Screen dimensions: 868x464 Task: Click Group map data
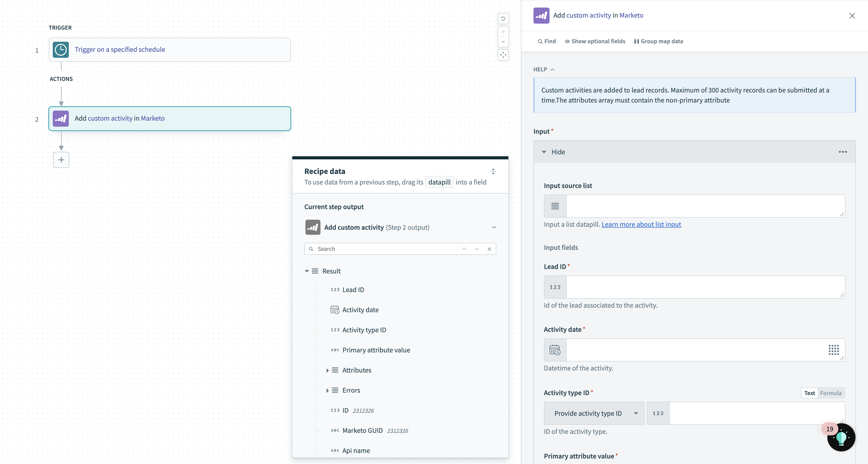point(659,41)
